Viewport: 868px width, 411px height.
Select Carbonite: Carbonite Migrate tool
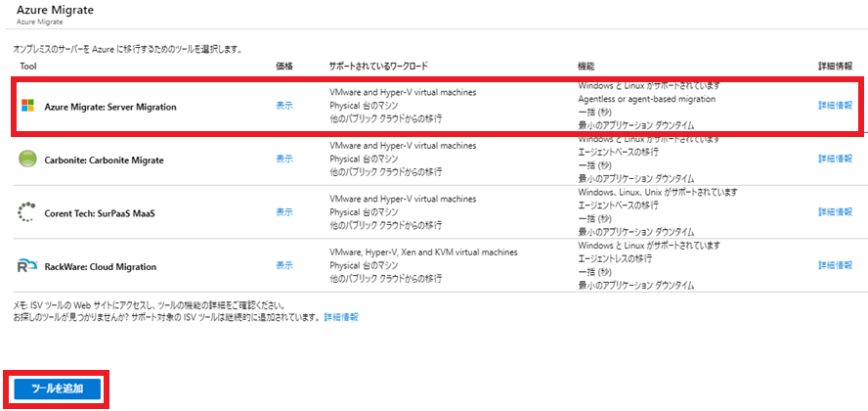[x=104, y=160]
